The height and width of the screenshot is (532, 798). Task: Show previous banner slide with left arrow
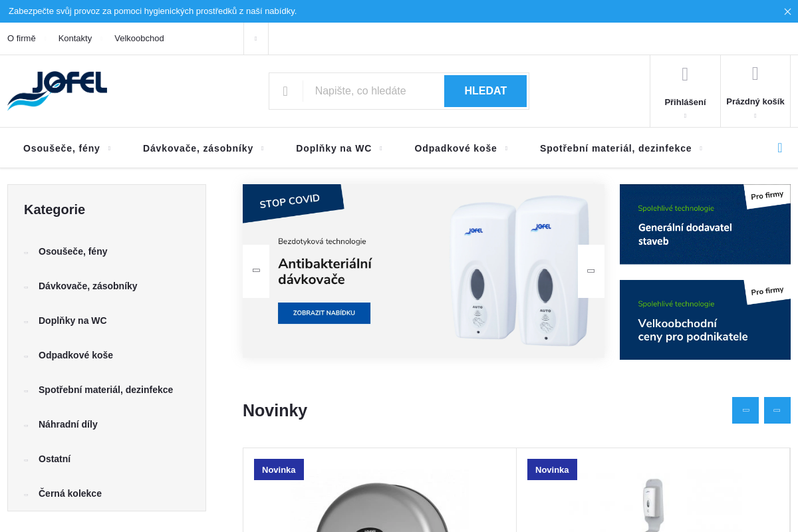click(x=256, y=271)
